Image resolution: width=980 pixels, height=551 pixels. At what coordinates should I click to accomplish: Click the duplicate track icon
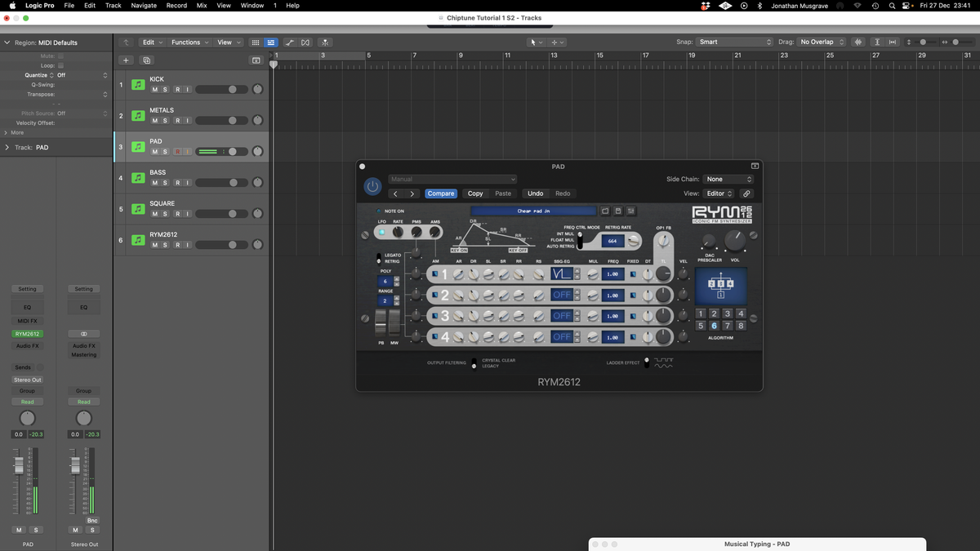coord(147,60)
